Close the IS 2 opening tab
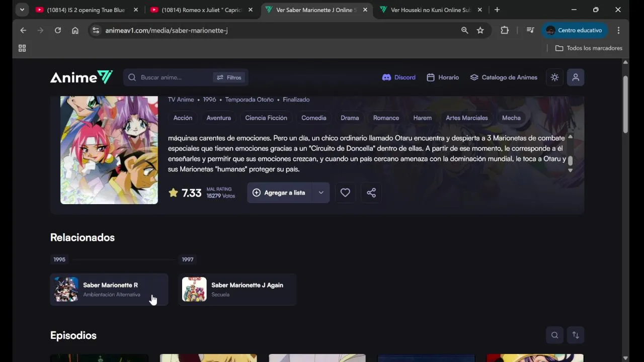644x362 pixels. 136,10
